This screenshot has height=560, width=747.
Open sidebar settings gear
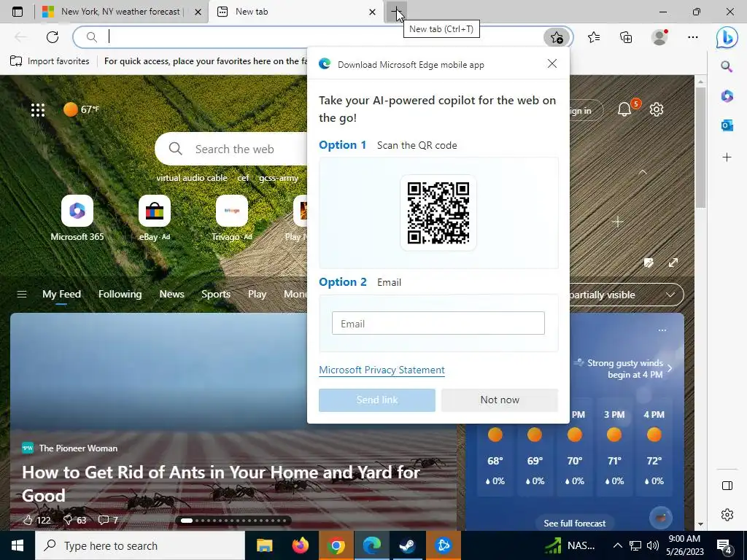tap(727, 515)
